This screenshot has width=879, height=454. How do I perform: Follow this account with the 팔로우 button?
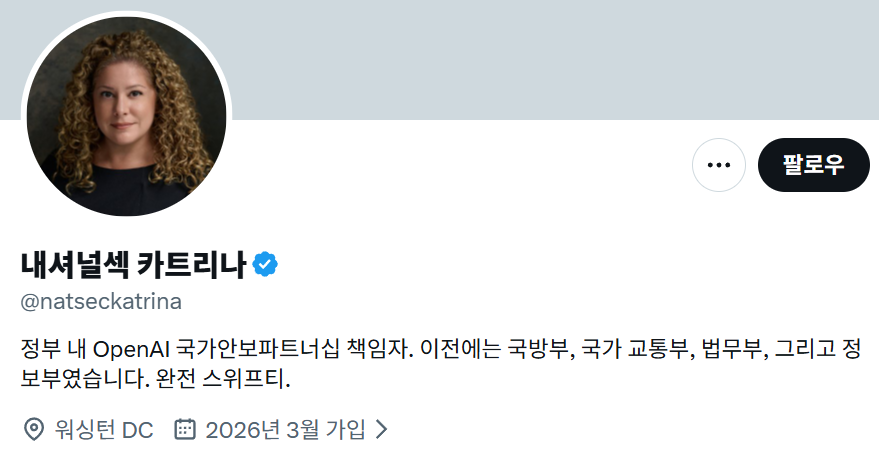pyautogui.click(x=813, y=165)
